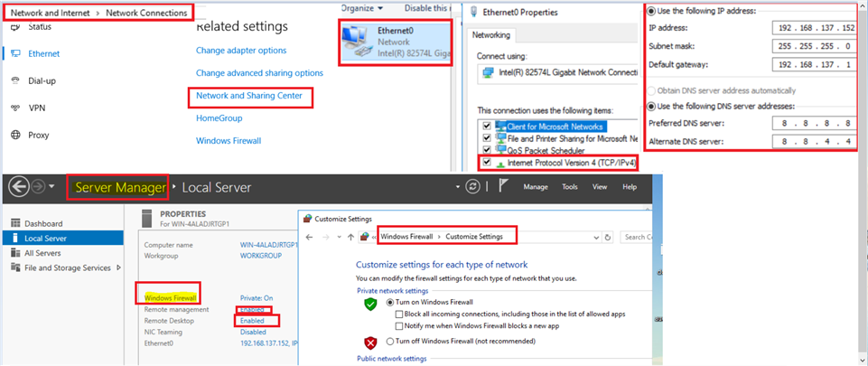Click the Ethernet0 Properties window icon
The image size is (868, 366).
(x=474, y=12)
